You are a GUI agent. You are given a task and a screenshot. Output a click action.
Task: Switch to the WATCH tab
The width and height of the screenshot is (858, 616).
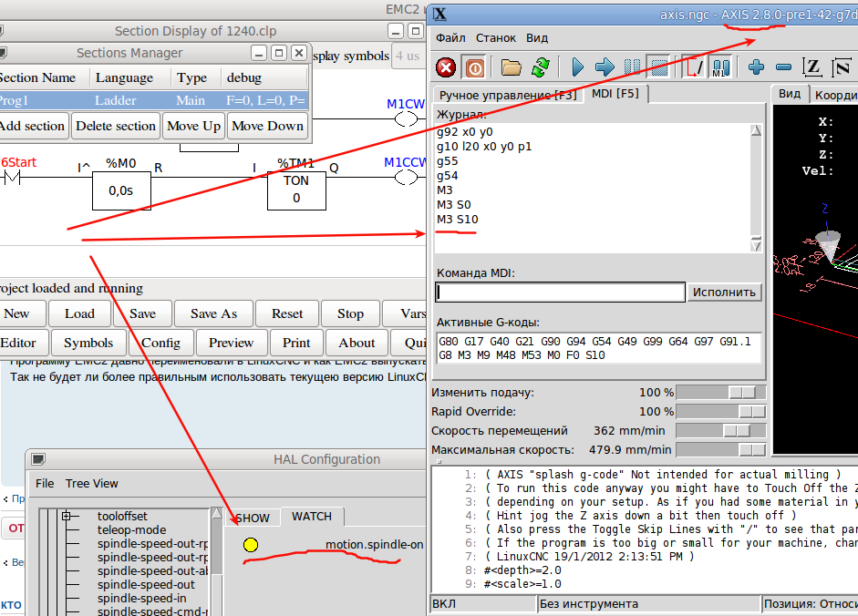(311, 517)
